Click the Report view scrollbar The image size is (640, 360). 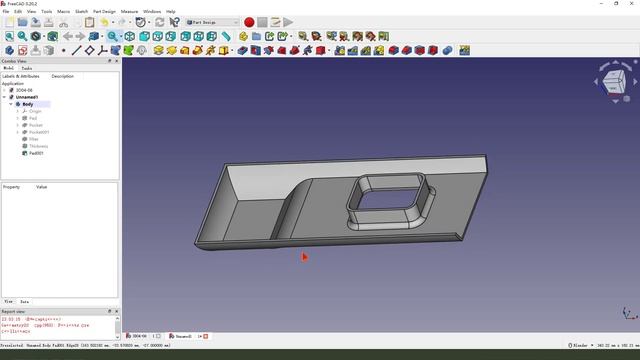[117, 327]
